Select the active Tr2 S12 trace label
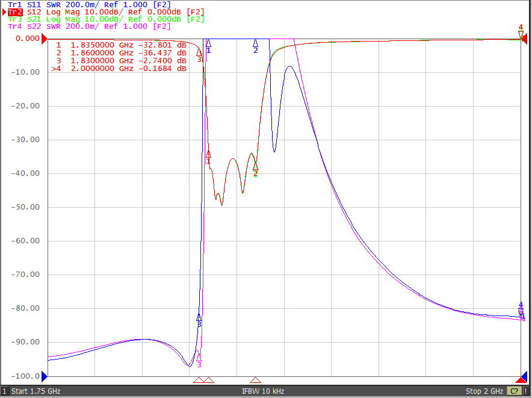532x398 pixels. (106, 12)
